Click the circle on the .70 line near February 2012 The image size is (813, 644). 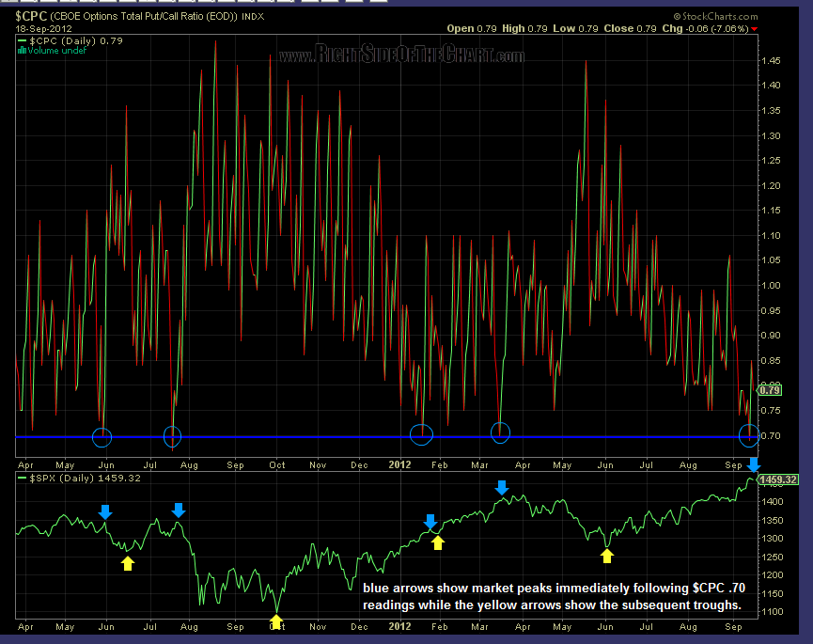coord(422,433)
